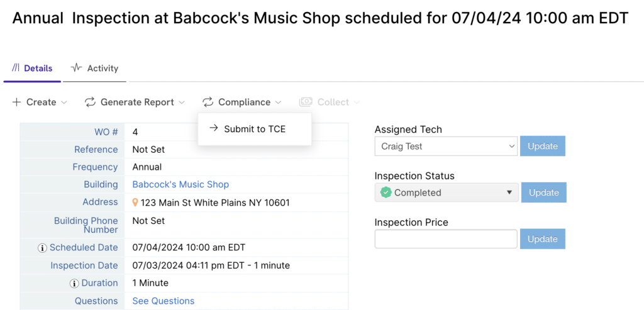
Task: Click Update next to Assigned Tech
Action: click(543, 146)
